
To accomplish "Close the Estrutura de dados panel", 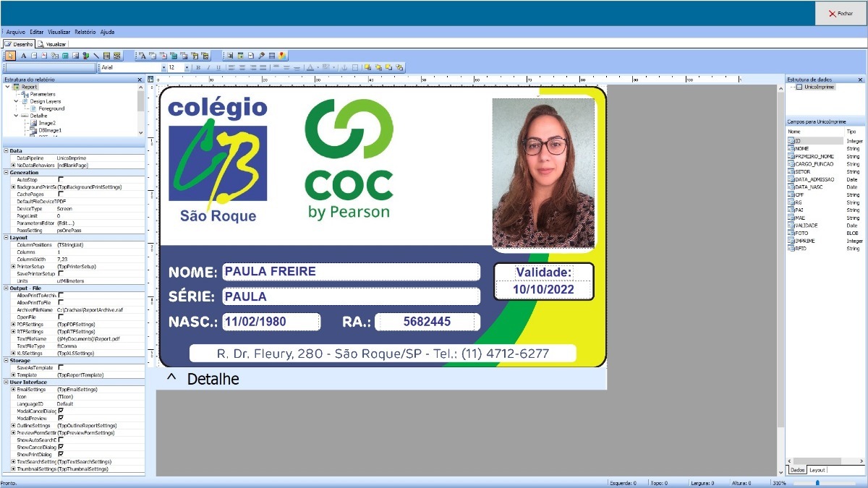I will [x=860, y=80].
